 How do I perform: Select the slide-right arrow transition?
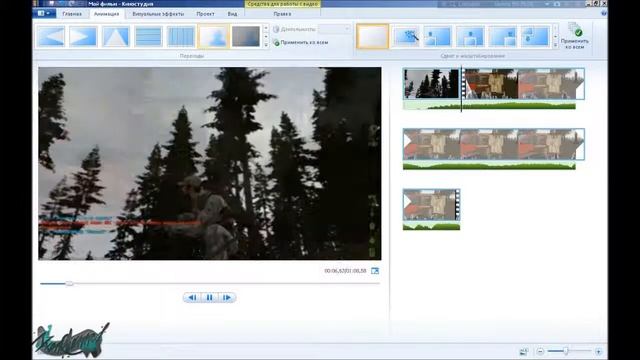click(83, 36)
